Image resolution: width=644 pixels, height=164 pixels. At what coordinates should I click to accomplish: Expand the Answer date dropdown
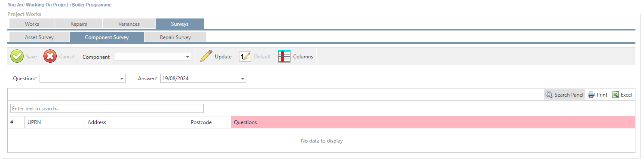(x=243, y=79)
